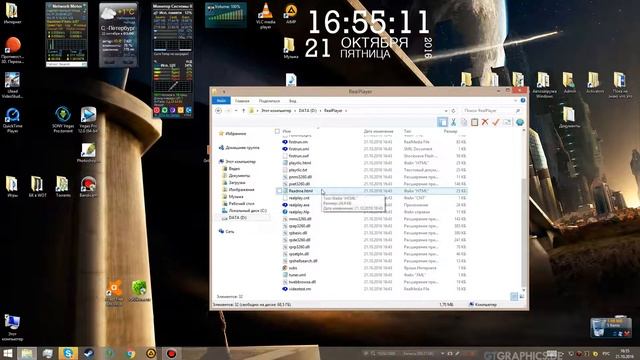
Task: Click the orange checkmark Properties icon
Action: (x=496, y=122)
